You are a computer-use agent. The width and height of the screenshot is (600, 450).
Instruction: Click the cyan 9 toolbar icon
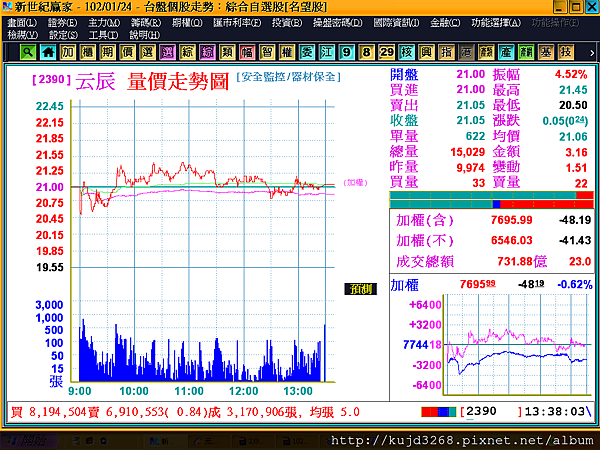347,52
